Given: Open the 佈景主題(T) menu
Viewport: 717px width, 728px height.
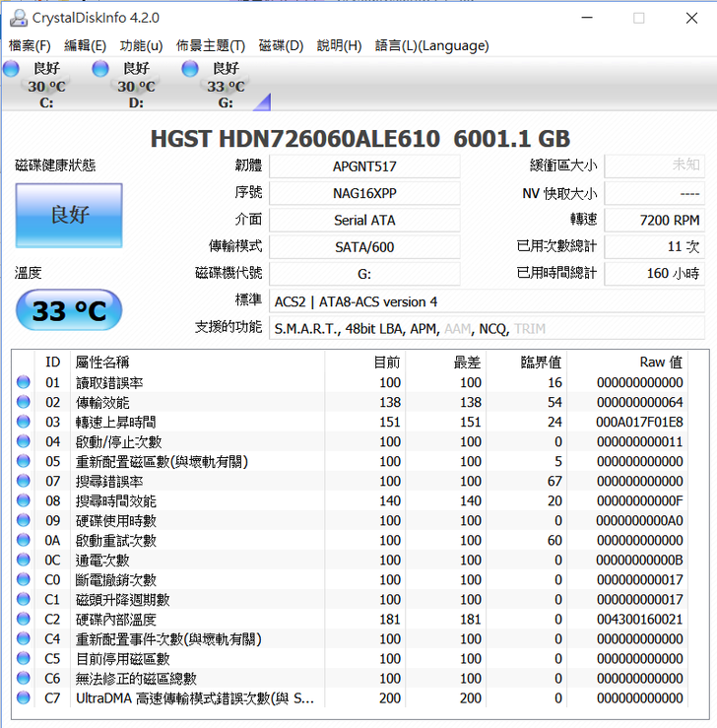Looking at the screenshot, I should 210,45.
